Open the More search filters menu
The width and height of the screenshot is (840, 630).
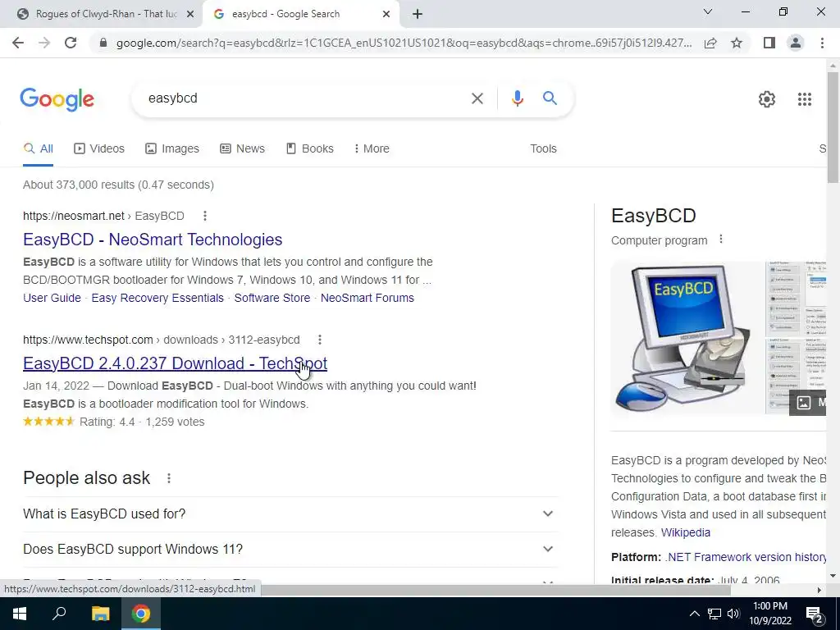372,149
